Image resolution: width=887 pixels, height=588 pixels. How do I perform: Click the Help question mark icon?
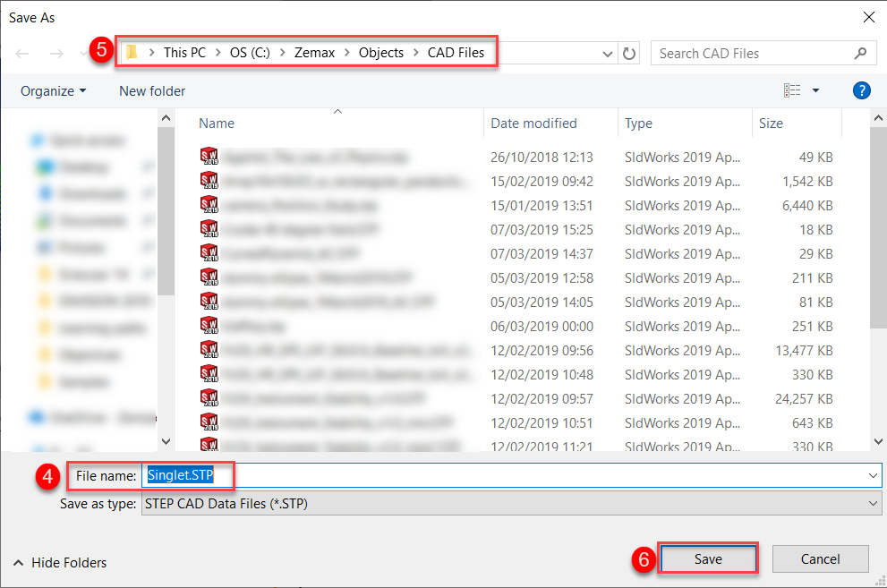coord(861,90)
